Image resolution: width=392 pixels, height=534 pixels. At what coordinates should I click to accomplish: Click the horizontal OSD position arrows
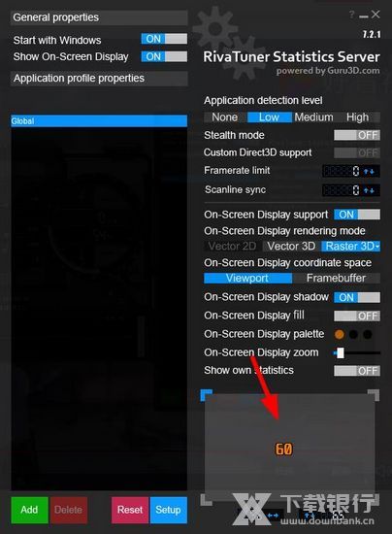273,516
